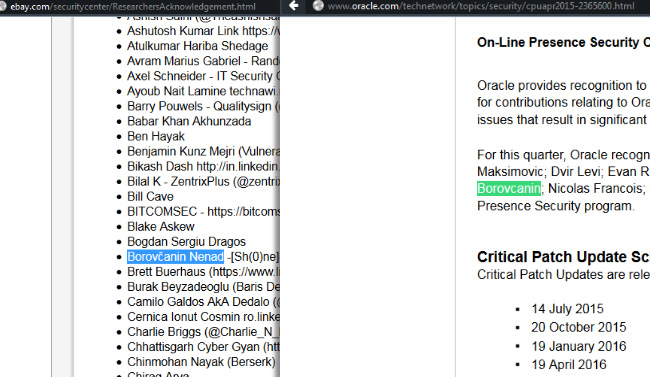Click the 'Barry Pouwels - Qualitysign' entry
650x377 pixels.
tap(203, 106)
